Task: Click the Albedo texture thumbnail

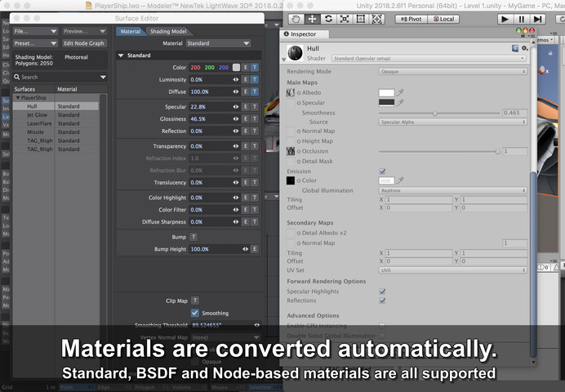Action: 291,92
